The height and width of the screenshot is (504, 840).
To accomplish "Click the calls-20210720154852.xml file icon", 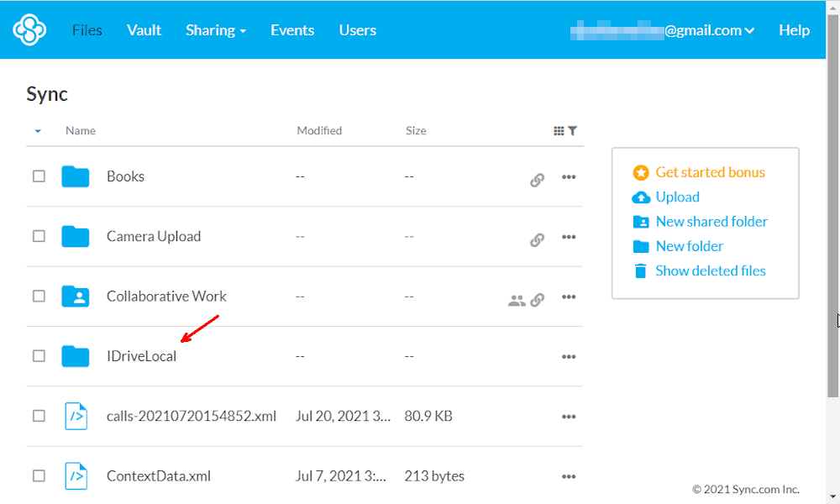I will tap(76, 416).
